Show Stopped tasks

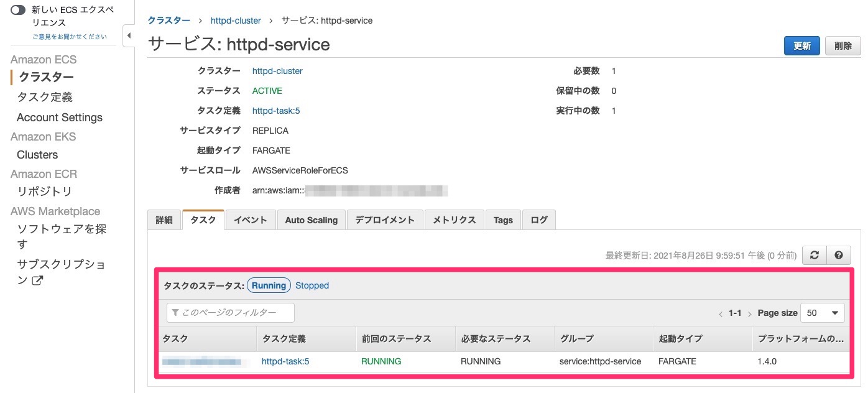click(312, 285)
